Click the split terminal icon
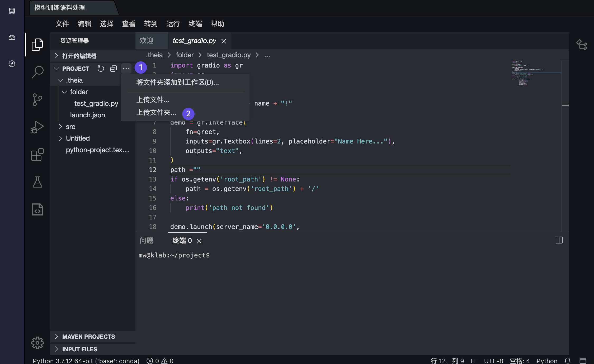Screen dimensions: 594x364 coord(559,240)
